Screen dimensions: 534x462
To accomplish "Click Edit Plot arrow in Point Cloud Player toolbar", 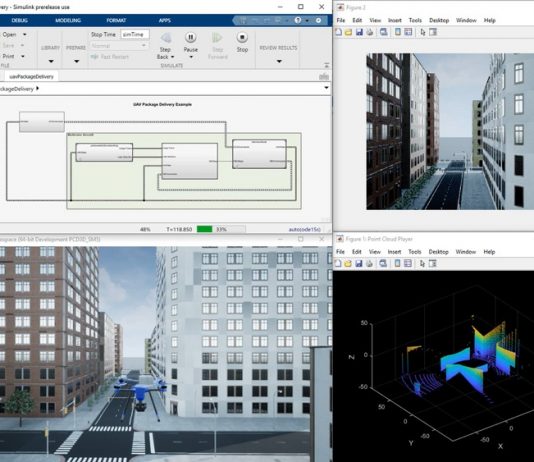I will click(x=422, y=264).
